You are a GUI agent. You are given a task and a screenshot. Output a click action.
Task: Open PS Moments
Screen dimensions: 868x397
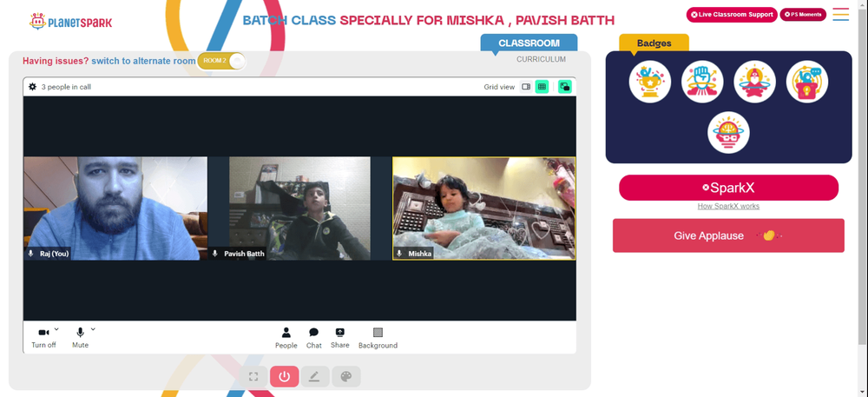803,15
